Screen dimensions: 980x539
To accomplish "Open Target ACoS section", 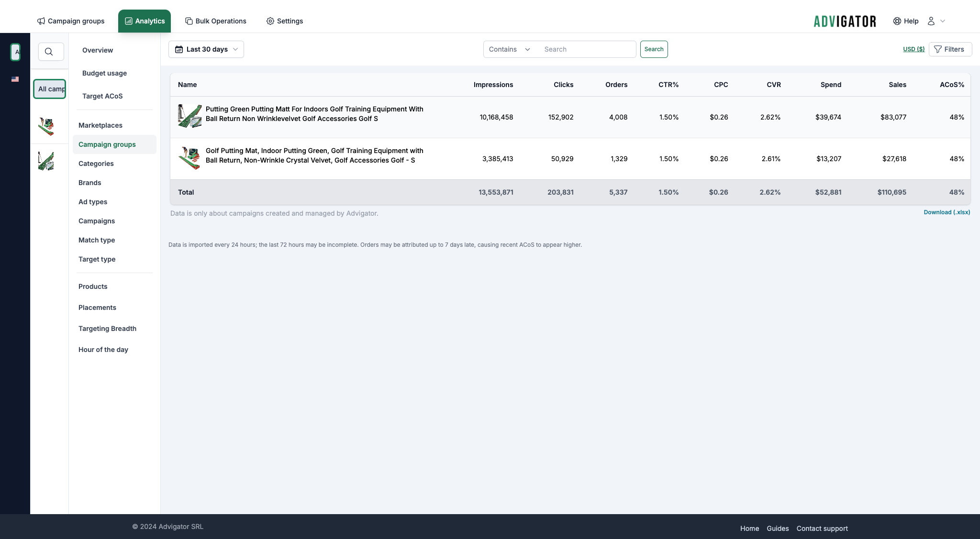I will tap(102, 96).
